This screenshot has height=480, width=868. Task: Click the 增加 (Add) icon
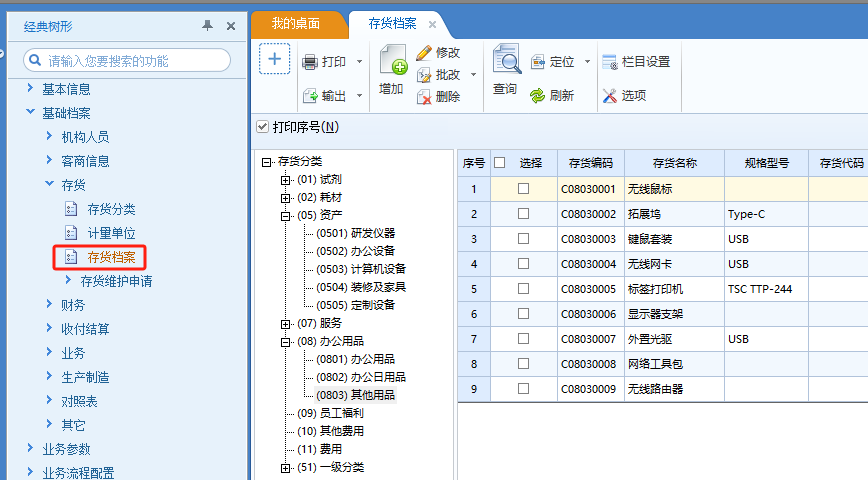pyautogui.click(x=392, y=64)
